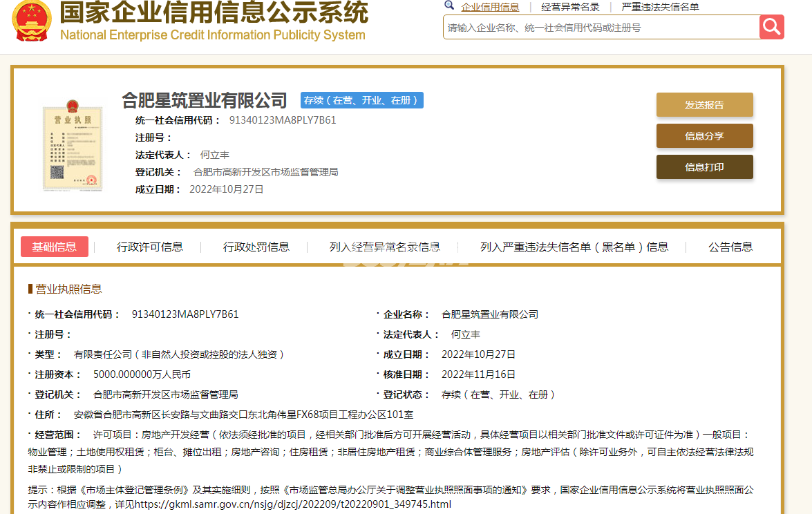Click the red search magnifier button
This screenshot has height=514, width=812.
click(772, 27)
